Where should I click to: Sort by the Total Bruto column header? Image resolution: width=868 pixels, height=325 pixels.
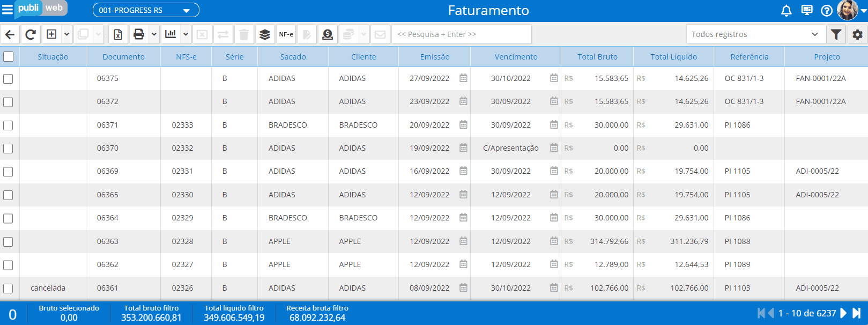(597, 57)
